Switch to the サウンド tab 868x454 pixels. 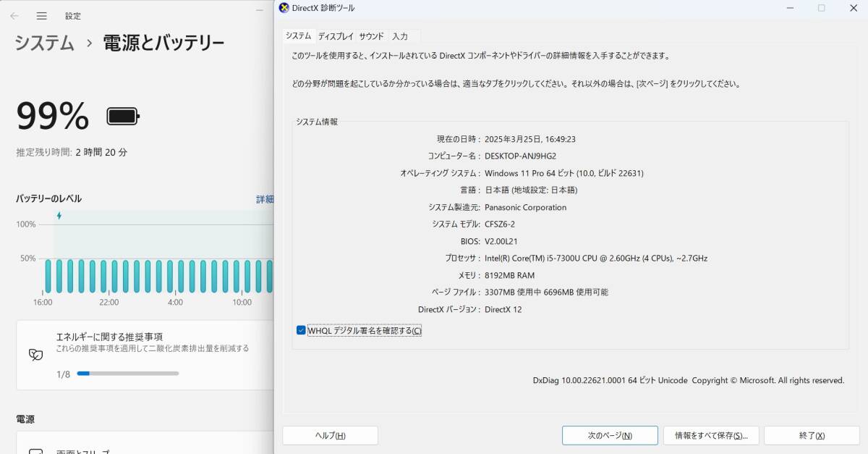point(370,35)
